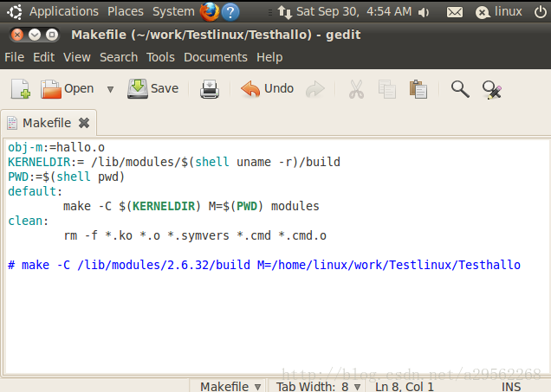
Task: Click the commented '# make -C' line
Action: point(264,265)
